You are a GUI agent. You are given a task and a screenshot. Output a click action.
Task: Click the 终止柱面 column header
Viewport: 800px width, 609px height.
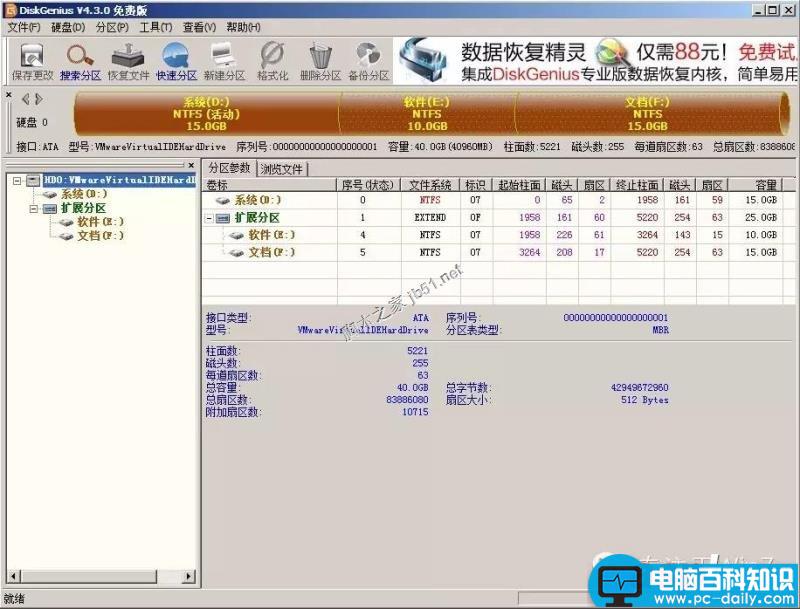pyautogui.click(x=637, y=185)
